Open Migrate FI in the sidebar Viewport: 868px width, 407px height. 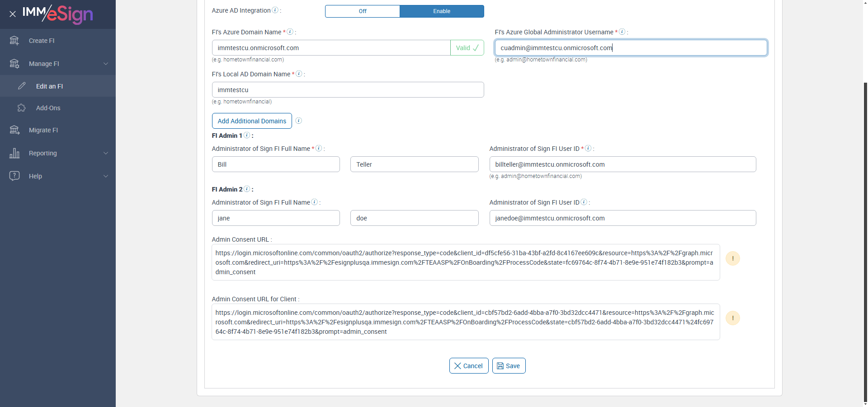coord(43,130)
